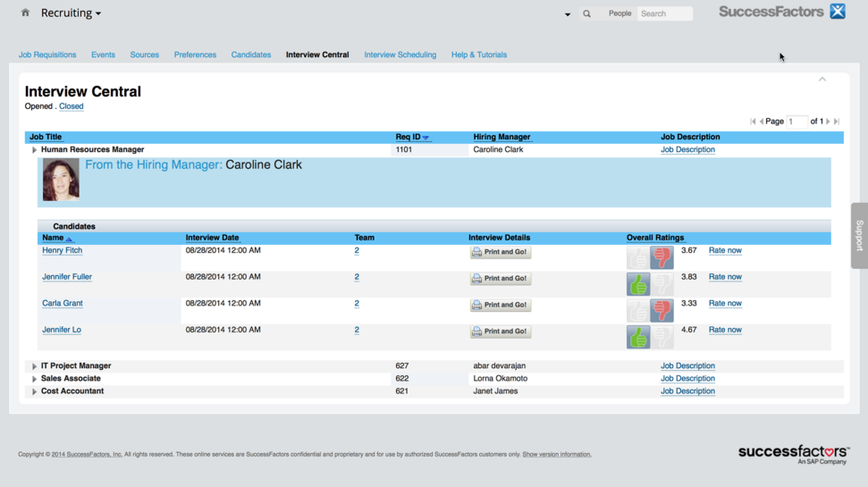Image resolution: width=868 pixels, height=487 pixels.
Task: Open candidate Jennifer Fuller
Action: tap(67, 277)
